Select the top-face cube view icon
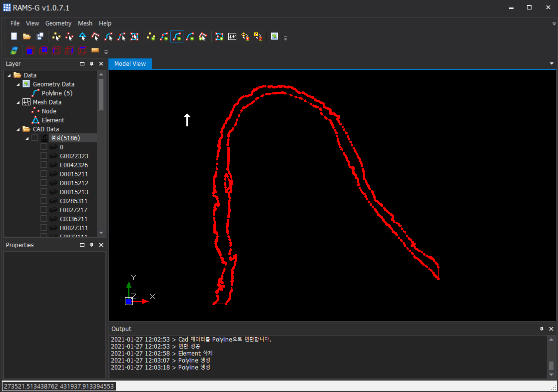Screen dimensions: 558x392 [82, 50]
